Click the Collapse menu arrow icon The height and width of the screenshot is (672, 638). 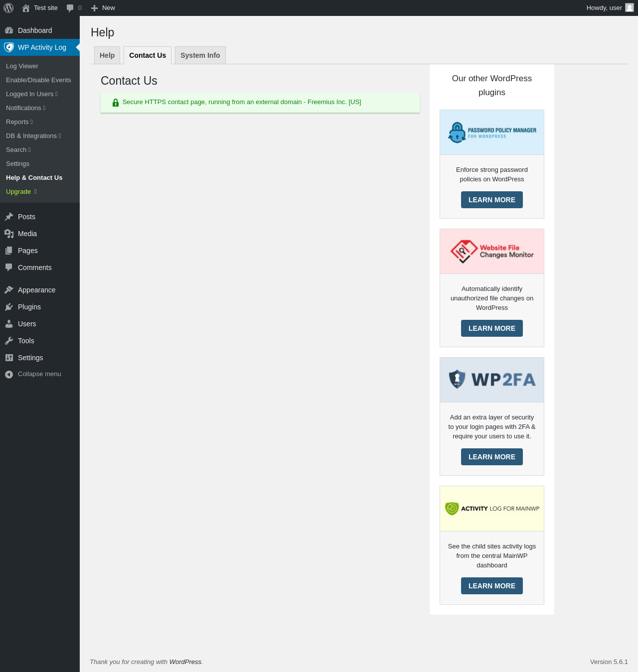click(9, 374)
